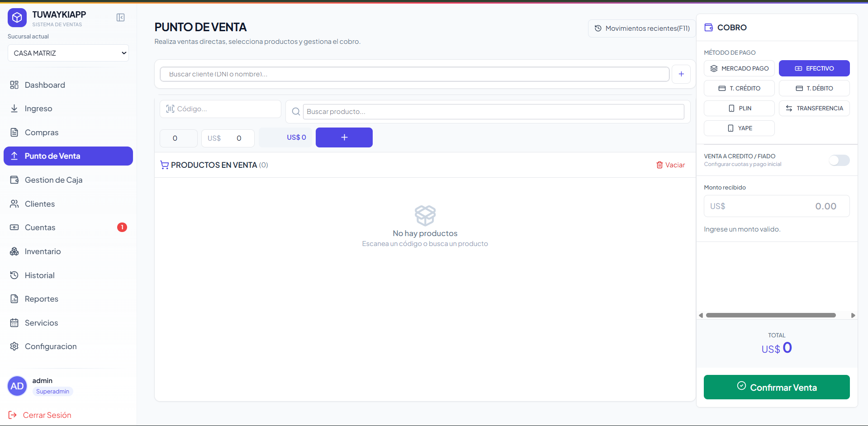This screenshot has height=426, width=868.
Task: Click the red Cuentas notification badge
Action: (122, 227)
